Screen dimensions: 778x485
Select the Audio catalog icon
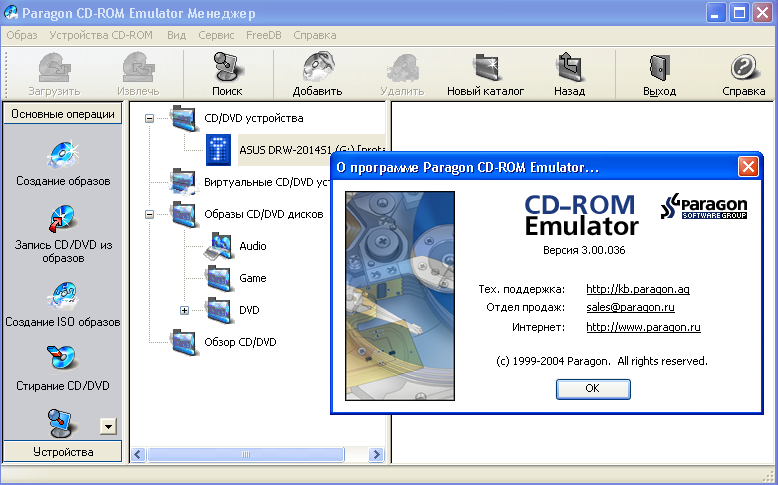point(219,246)
